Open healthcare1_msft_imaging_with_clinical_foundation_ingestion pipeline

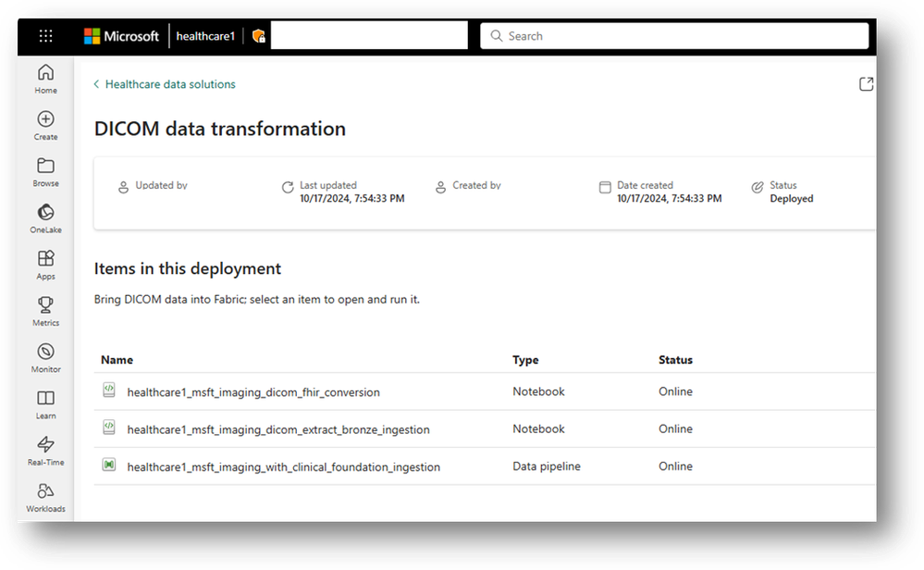point(283,467)
